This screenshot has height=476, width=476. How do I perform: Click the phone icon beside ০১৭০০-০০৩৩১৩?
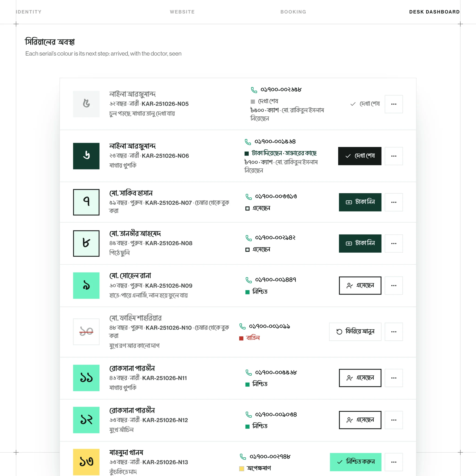click(249, 197)
